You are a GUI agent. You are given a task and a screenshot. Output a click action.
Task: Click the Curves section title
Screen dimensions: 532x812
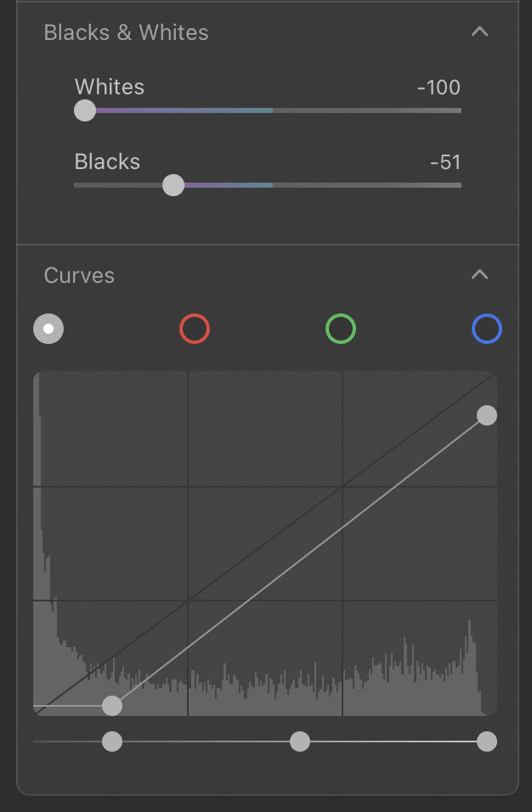click(79, 275)
